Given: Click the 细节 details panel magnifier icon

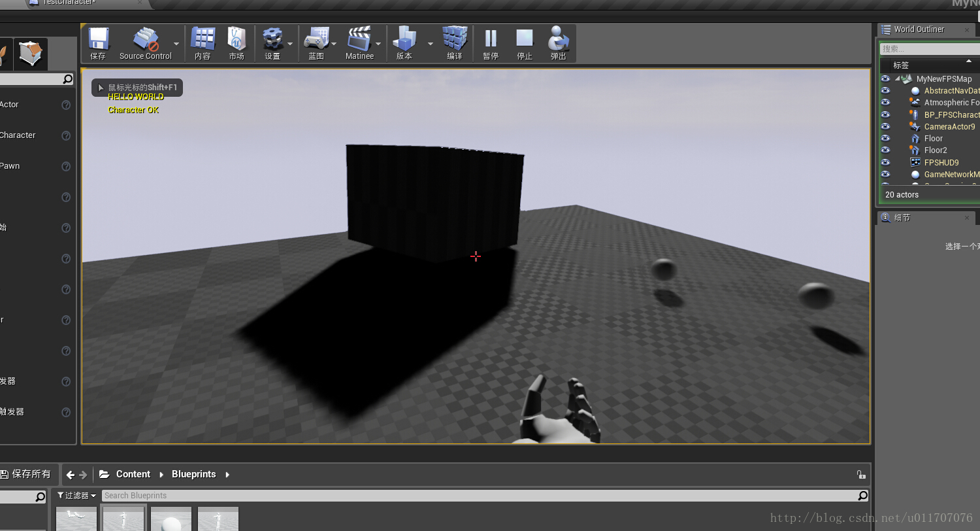Looking at the screenshot, I should [885, 217].
